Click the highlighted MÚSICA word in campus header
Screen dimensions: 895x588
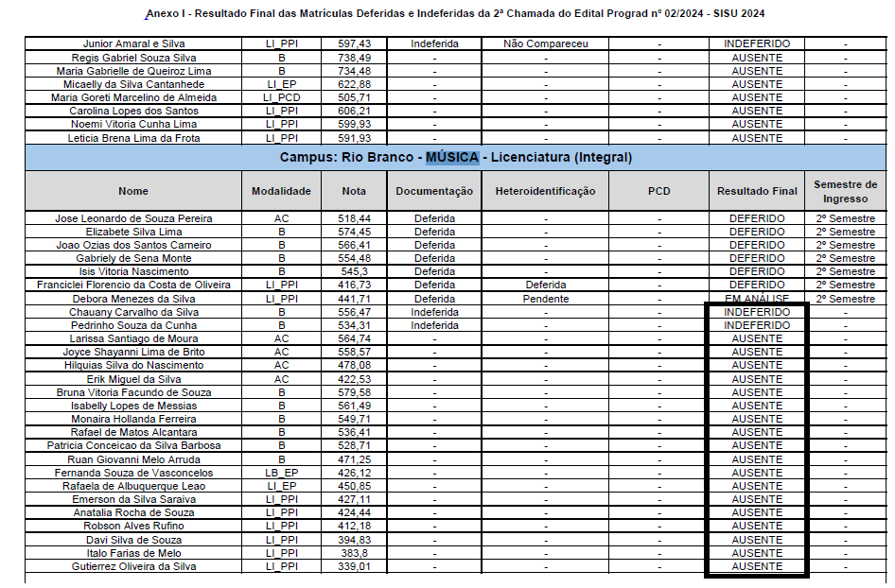tap(451, 157)
